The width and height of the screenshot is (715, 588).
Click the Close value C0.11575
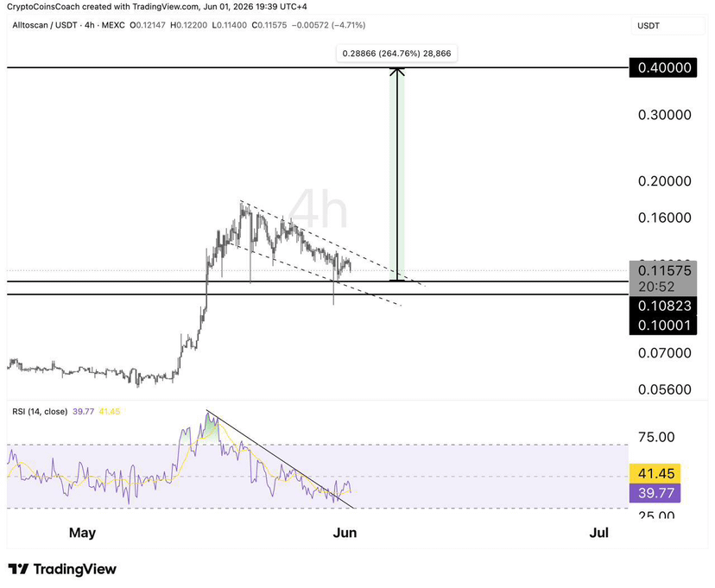click(269, 25)
